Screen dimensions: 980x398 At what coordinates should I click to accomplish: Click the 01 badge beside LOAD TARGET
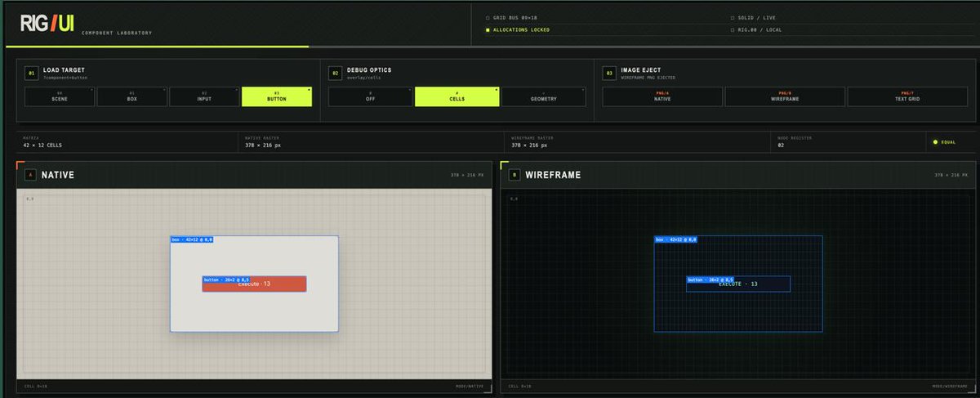31,73
